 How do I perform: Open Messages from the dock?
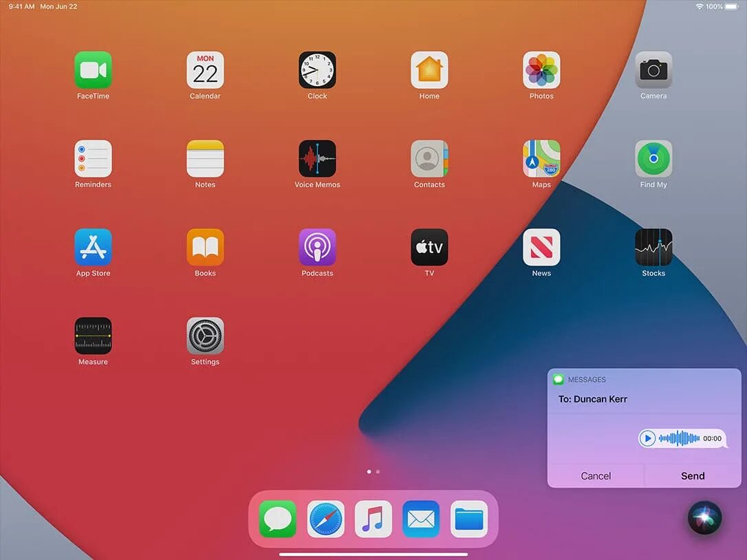[278, 519]
